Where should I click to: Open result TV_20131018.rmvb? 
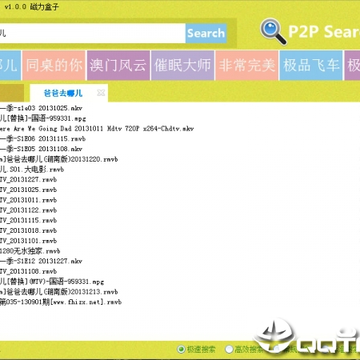(28, 231)
